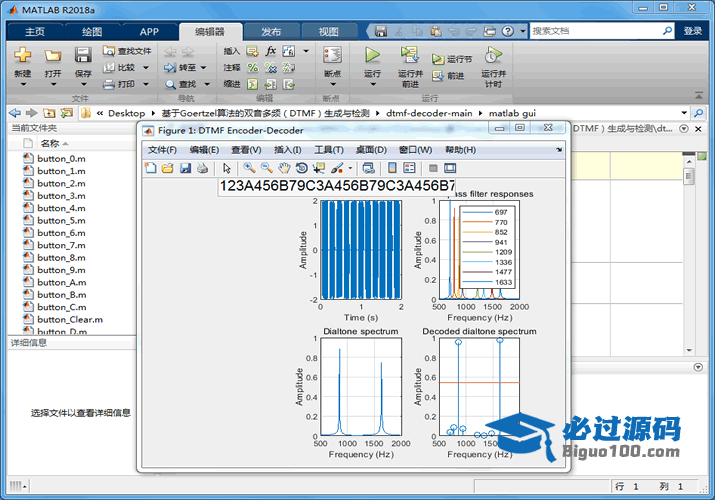Click the Breakpoints icon
715x500 pixels.
[x=332, y=55]
